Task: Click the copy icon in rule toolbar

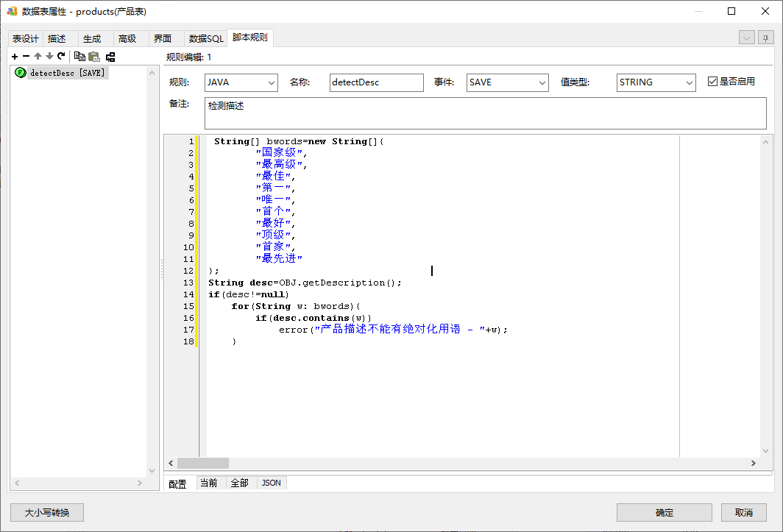Action: (79, 57)
